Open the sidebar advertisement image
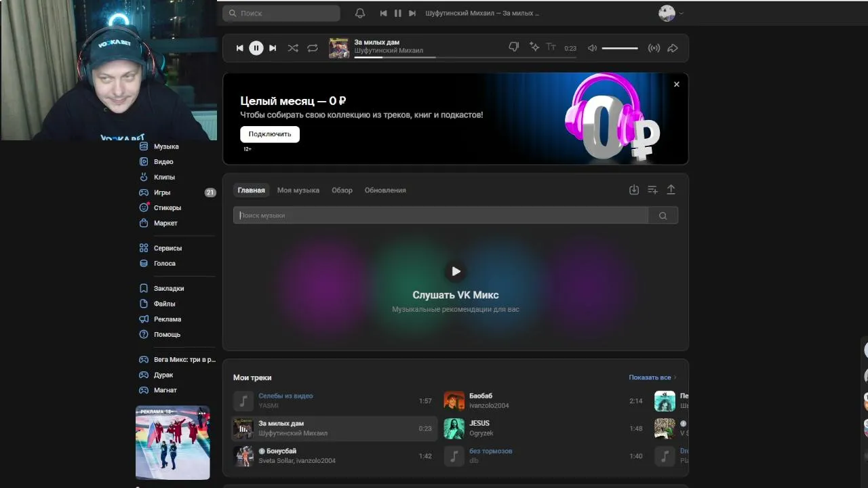 click(x=173, y=443)
